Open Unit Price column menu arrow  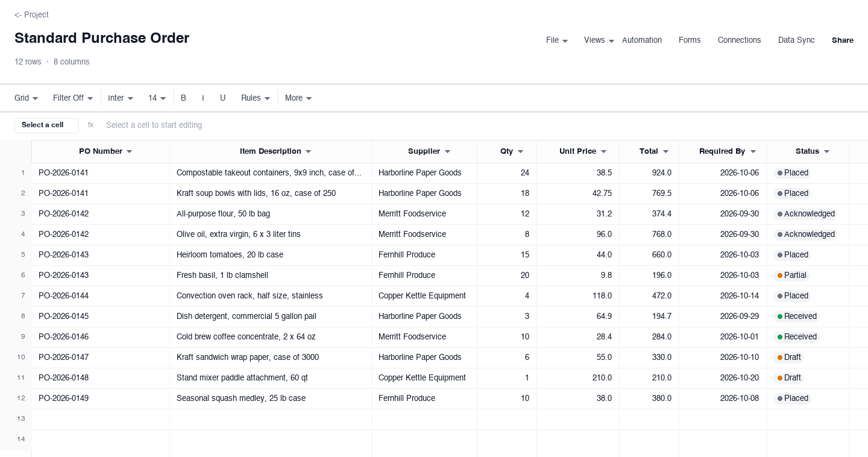(x=603, y=152)
